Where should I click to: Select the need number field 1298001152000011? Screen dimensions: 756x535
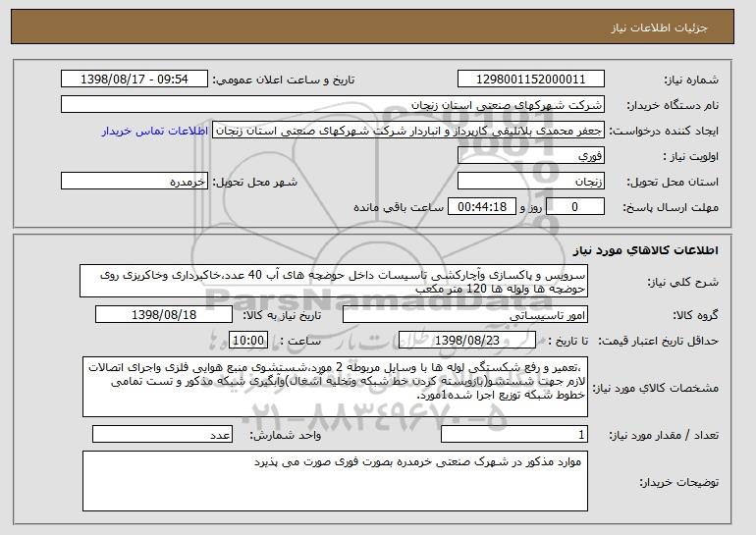(x=531, y=80)
